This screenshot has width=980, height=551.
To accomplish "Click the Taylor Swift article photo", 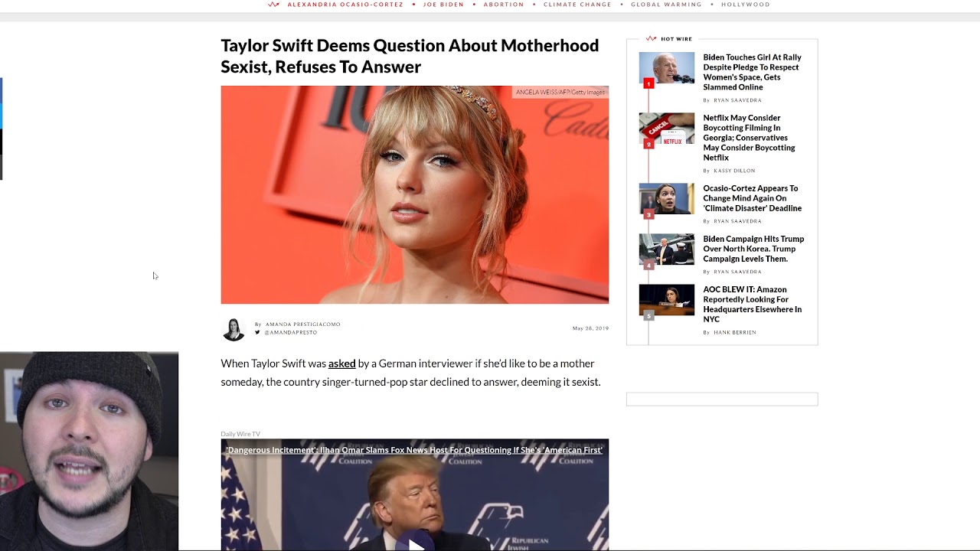I will pyautogui.click(x=415, y=194).
